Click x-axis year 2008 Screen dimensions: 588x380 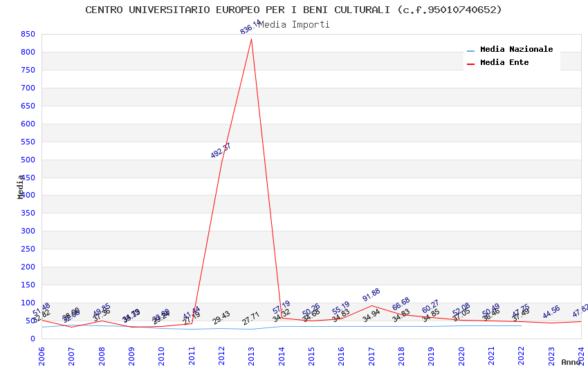click(x=102, y=356)
